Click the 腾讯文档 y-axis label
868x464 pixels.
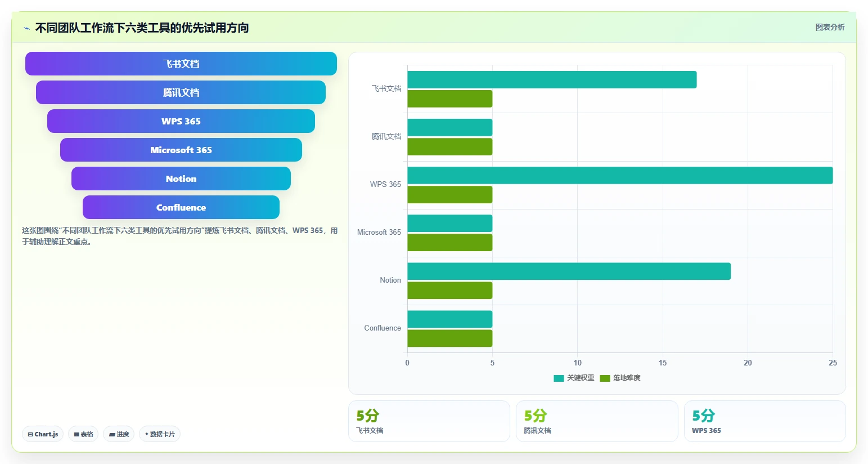tap(386, 136)
